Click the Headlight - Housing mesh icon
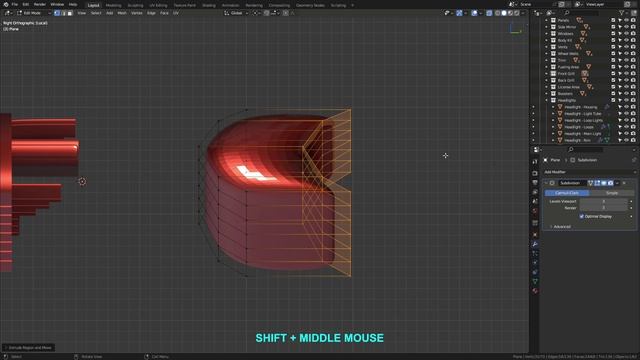 coord(560,107)
